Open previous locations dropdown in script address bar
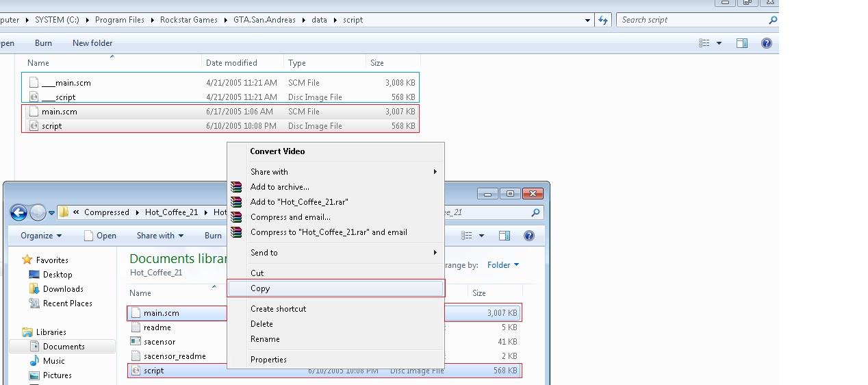 pos(587,21)
